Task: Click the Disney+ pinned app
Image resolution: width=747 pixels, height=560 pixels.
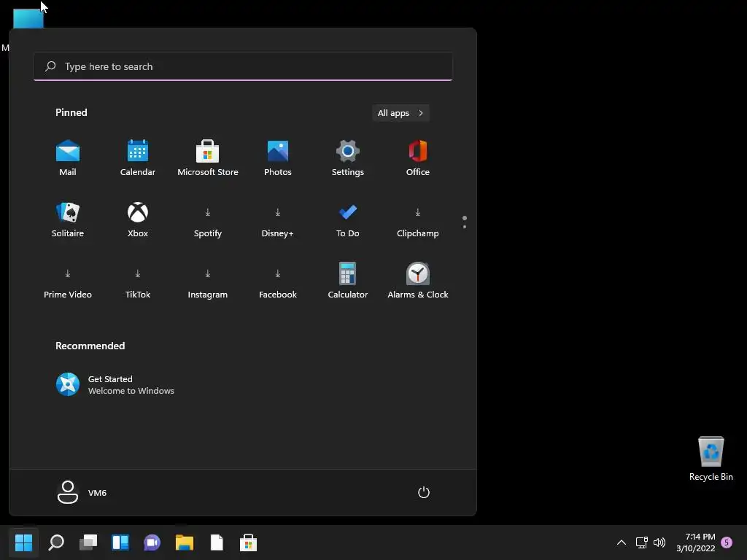Action: click(278, 220)
